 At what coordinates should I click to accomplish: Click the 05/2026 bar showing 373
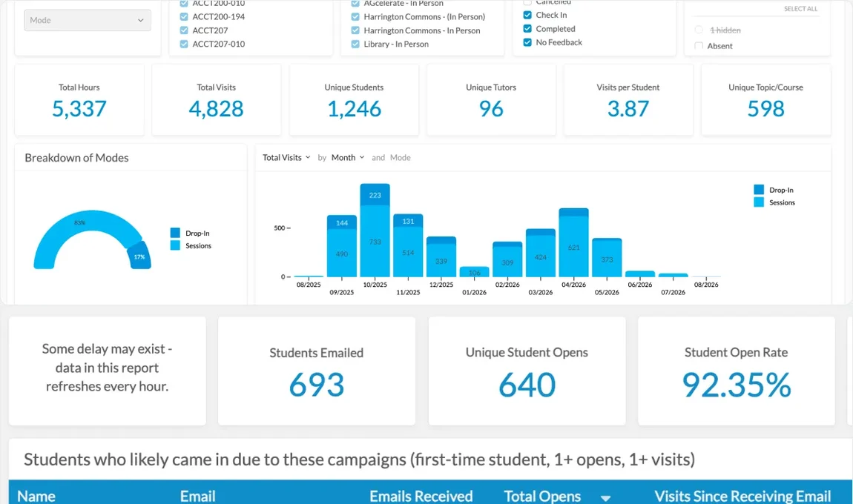(607, 259)
